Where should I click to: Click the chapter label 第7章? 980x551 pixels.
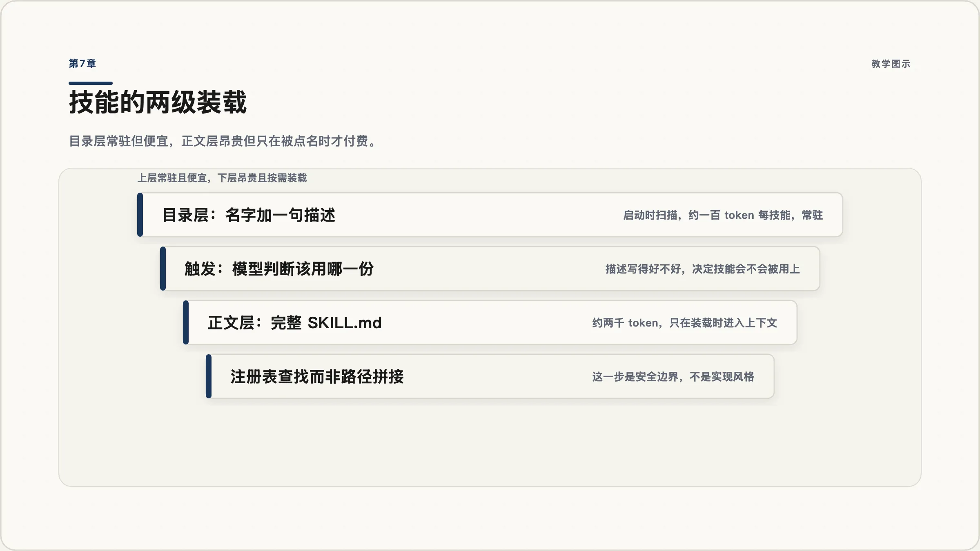click(x=82, y=64)
